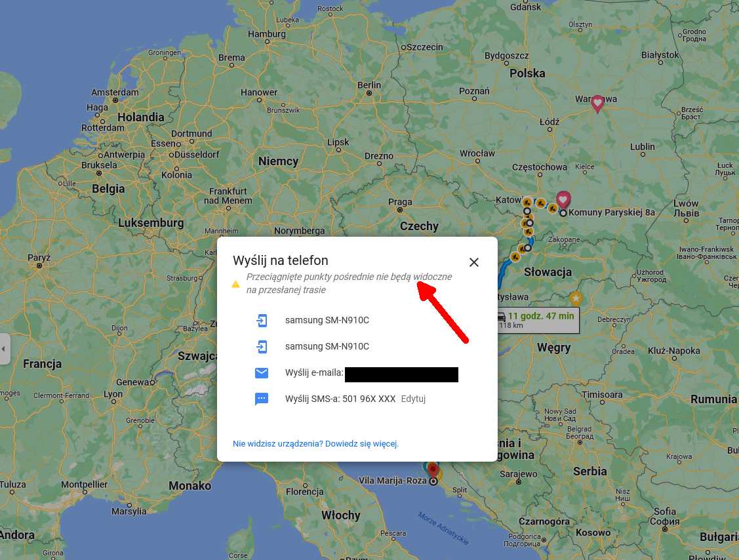Click the first samsung SM-N910C device icon
This screenshot has width=739, height=560.
262,320
